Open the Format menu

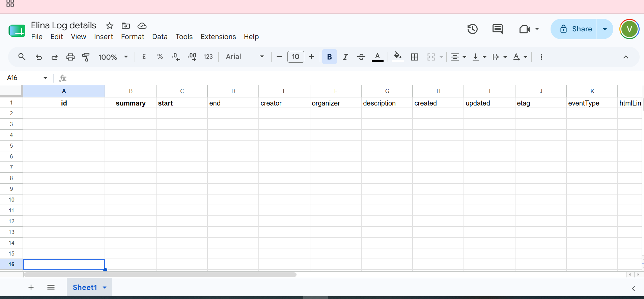tap(133, 37)
